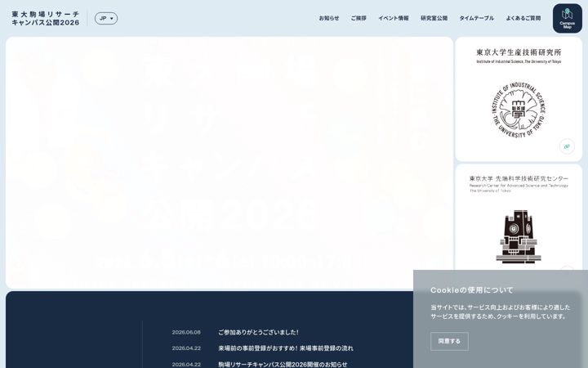Open the イベント情報 menu item
The width and height of the screenshot is (588, 368).
click(x=394, y=18)
